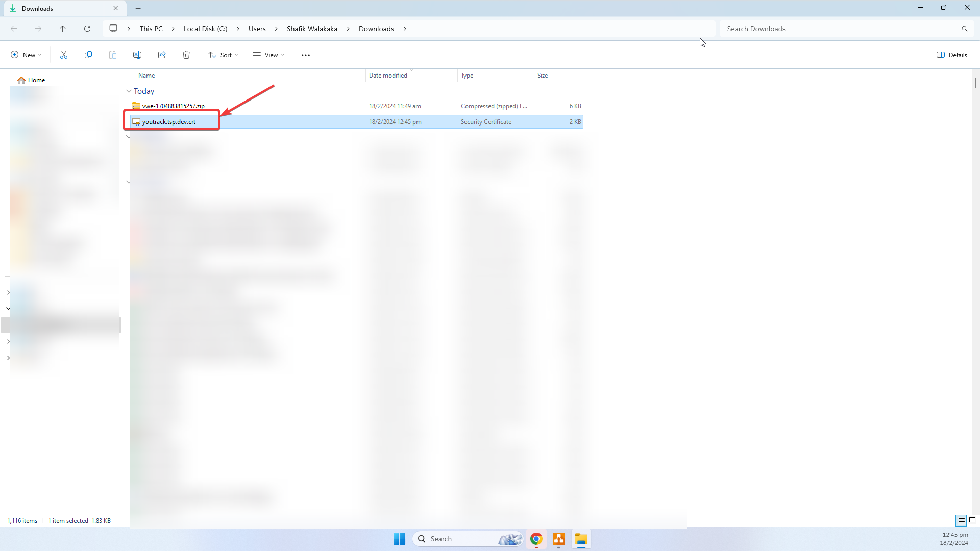
Task: Collapse the Today group
Action: pos(129,91)
